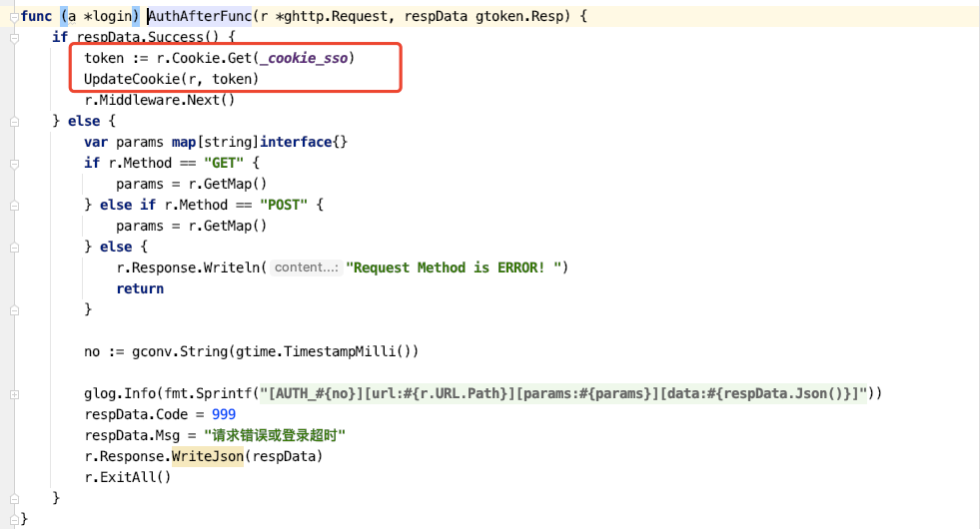980x529 pixels.
Task: Click 'fmt.Sprintf' call
Action: click(208, 393)
